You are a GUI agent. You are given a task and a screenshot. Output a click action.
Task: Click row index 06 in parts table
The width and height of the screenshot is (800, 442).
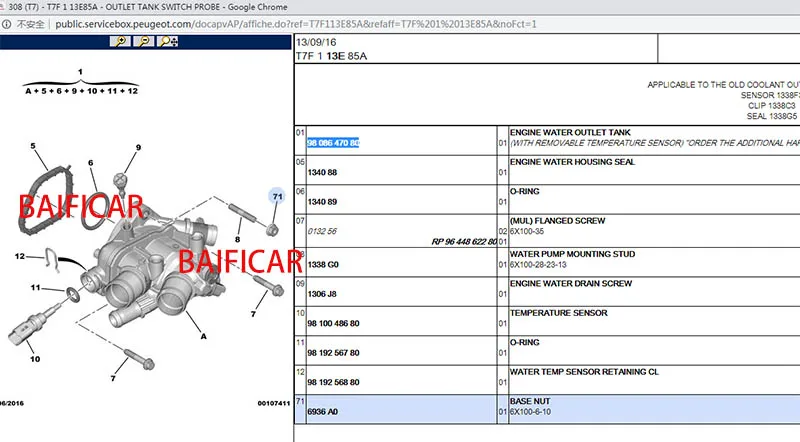[300, 191]
